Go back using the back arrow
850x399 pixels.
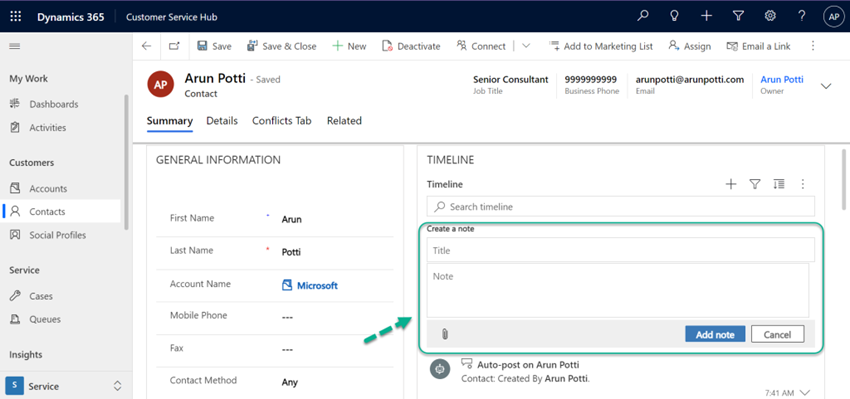click(x=146, y=46)
